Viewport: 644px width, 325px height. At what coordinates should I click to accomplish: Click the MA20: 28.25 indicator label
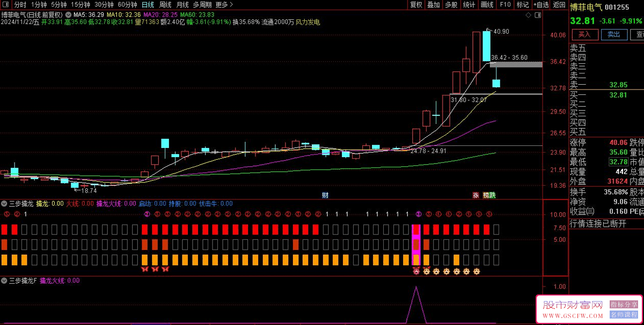point(160,14)
